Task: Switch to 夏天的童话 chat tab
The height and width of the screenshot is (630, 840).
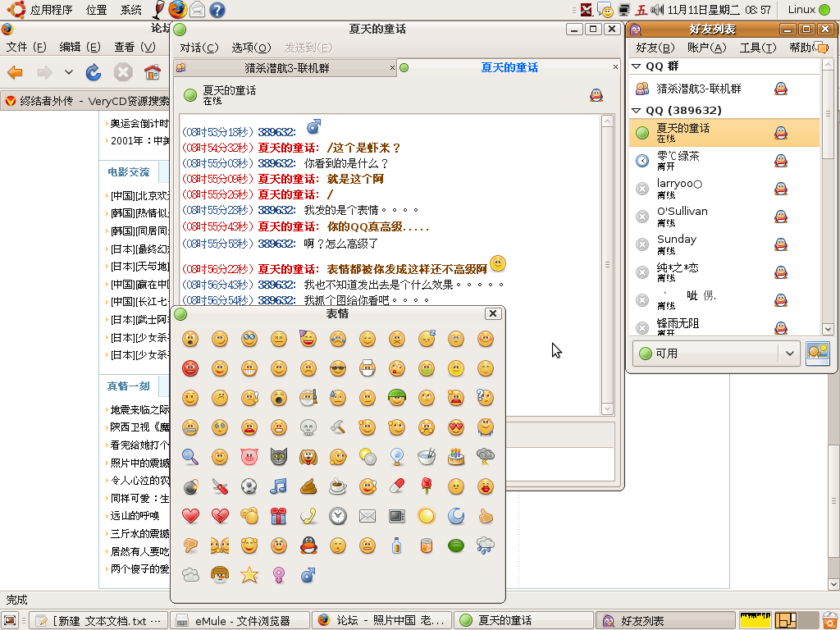Action: coord(509,67)
